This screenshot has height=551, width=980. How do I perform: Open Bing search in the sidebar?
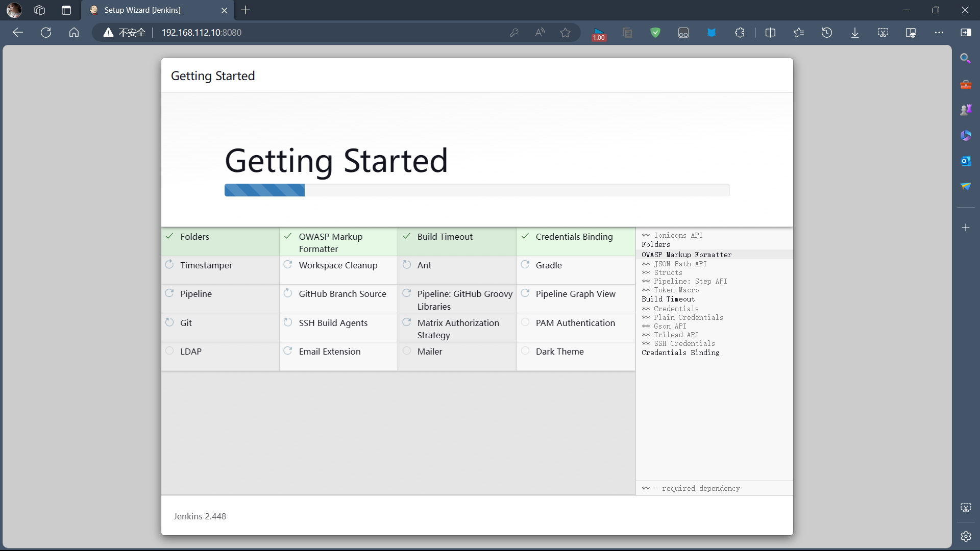[x=966, y=58]
